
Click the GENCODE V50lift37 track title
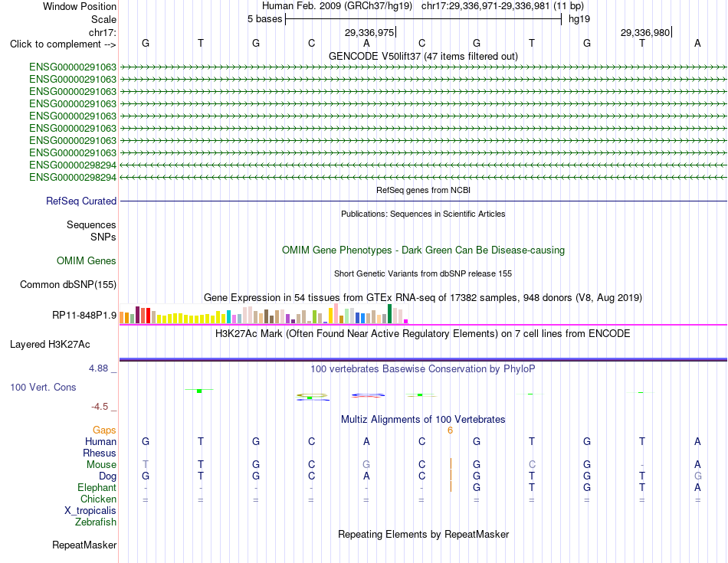423,56
